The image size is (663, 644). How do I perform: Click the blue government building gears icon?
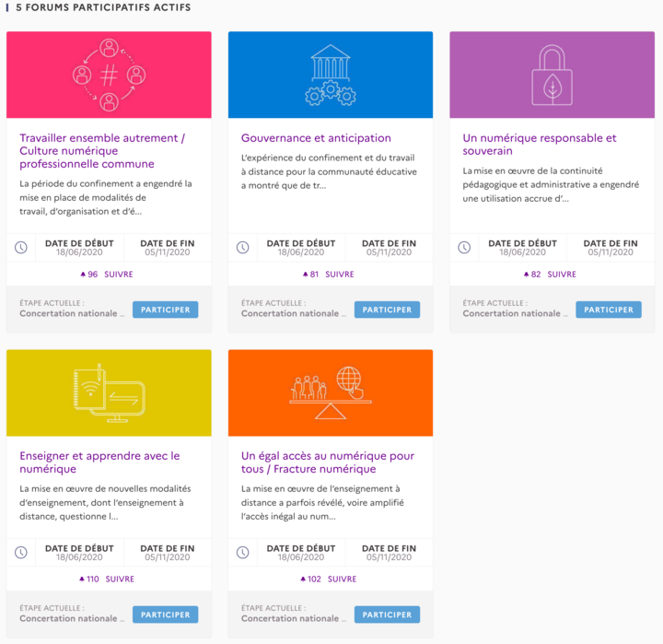(331, 75)
